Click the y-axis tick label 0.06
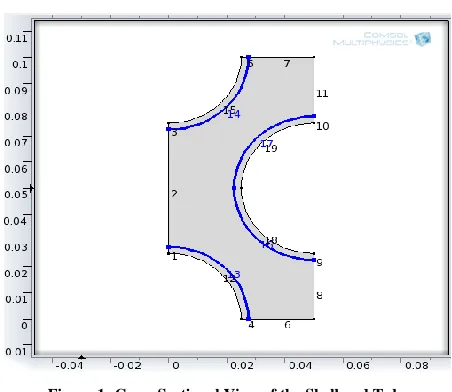452x392 pixels. (x=16, y=169)
